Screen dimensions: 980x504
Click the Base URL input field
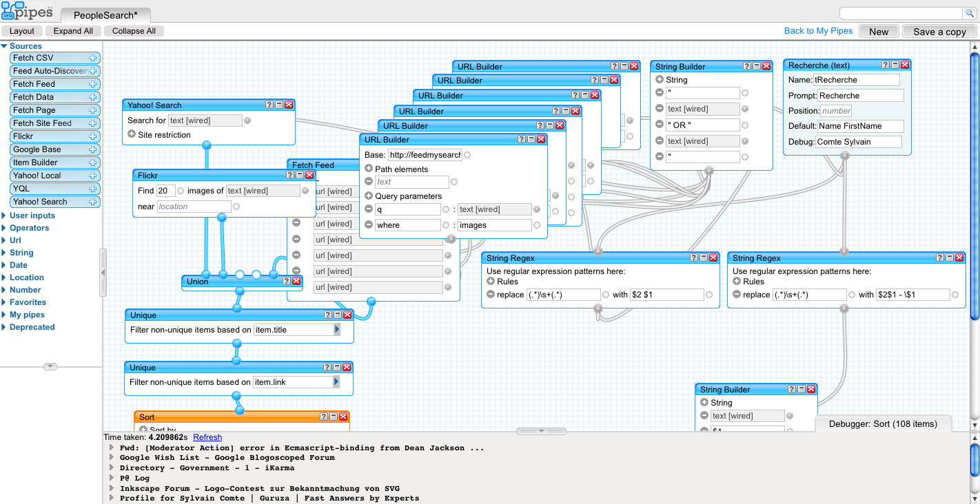point(425,155)
